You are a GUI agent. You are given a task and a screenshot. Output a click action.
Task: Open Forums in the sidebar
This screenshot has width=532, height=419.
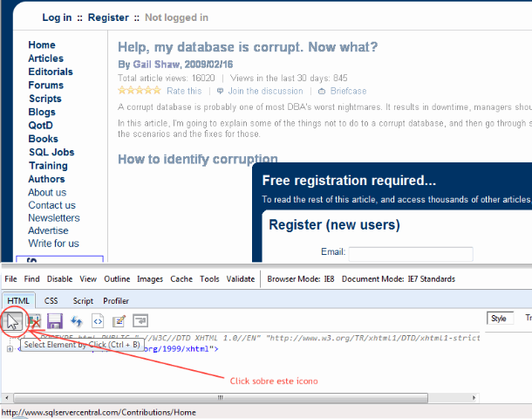[46, 85]
